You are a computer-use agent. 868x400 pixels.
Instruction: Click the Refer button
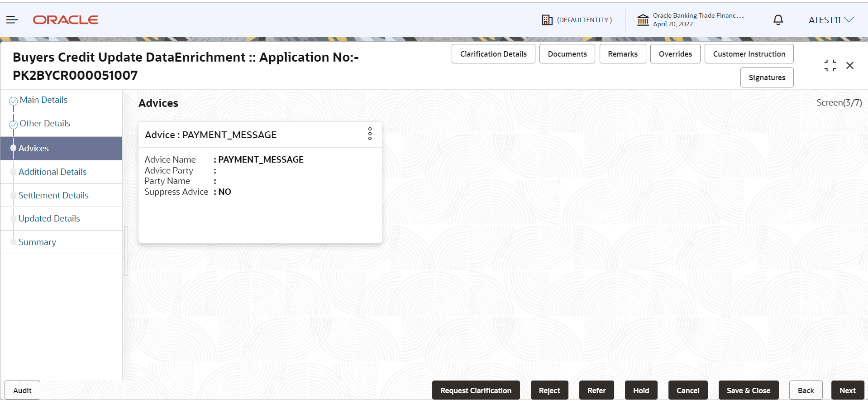coord(596,390)
